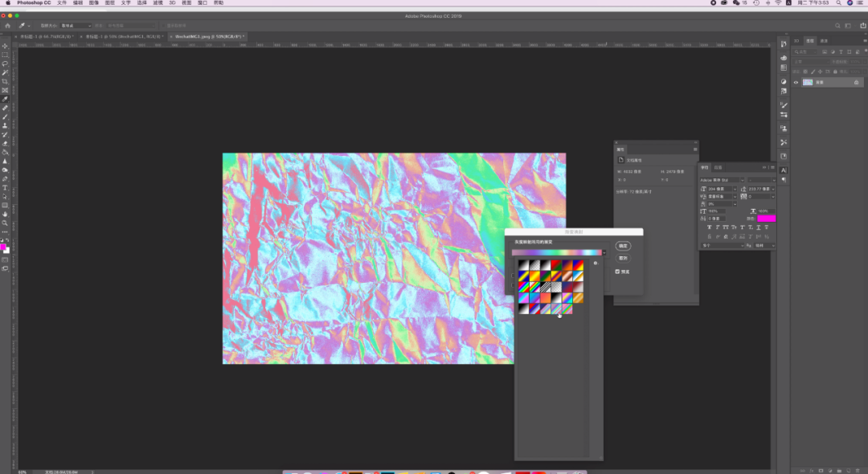Choose the Eyedropper tool
Viewport: 868px width, 474px height.
(x=5, y=99)
